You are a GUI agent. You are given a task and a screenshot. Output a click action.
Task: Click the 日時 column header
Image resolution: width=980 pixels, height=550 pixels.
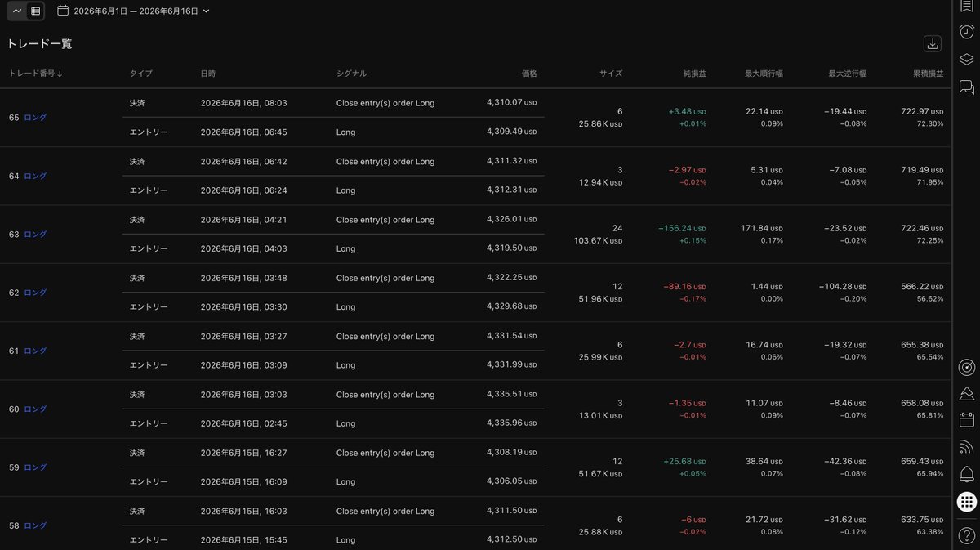pos(208,74)
